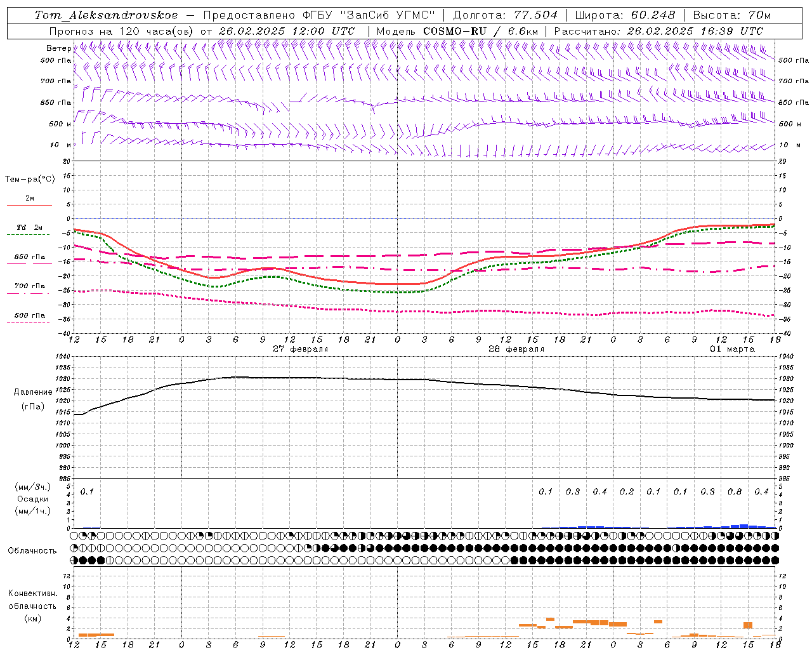This screenshot has height=650, width=812.
Task: Click the 10 м wind level label on the left
Action: click(60, 145)
